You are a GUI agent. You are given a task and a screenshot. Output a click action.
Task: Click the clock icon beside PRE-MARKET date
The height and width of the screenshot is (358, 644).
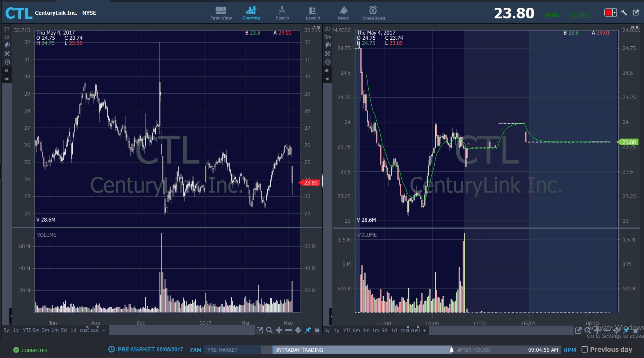[x=112, y=349]
